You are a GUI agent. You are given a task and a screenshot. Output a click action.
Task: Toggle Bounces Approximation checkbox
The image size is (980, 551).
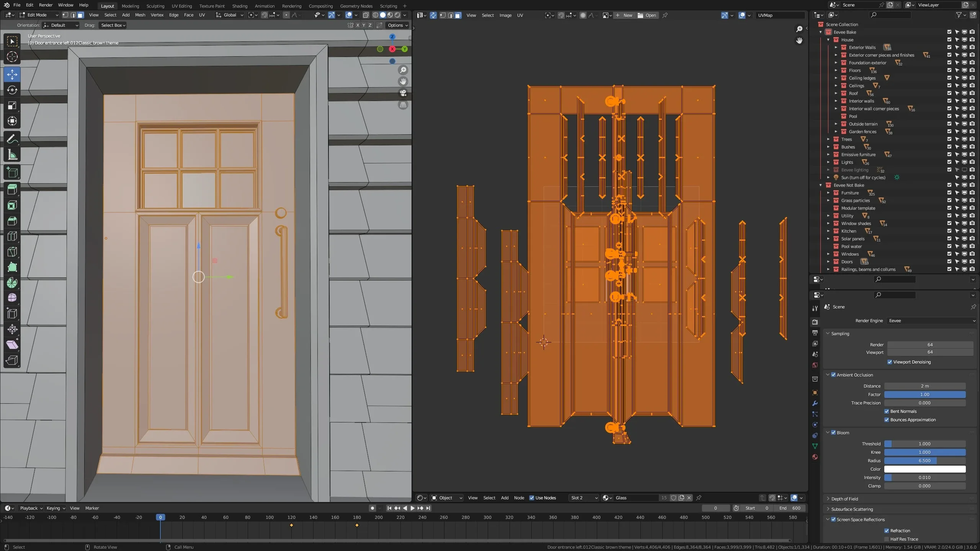(x=887, y=419)
